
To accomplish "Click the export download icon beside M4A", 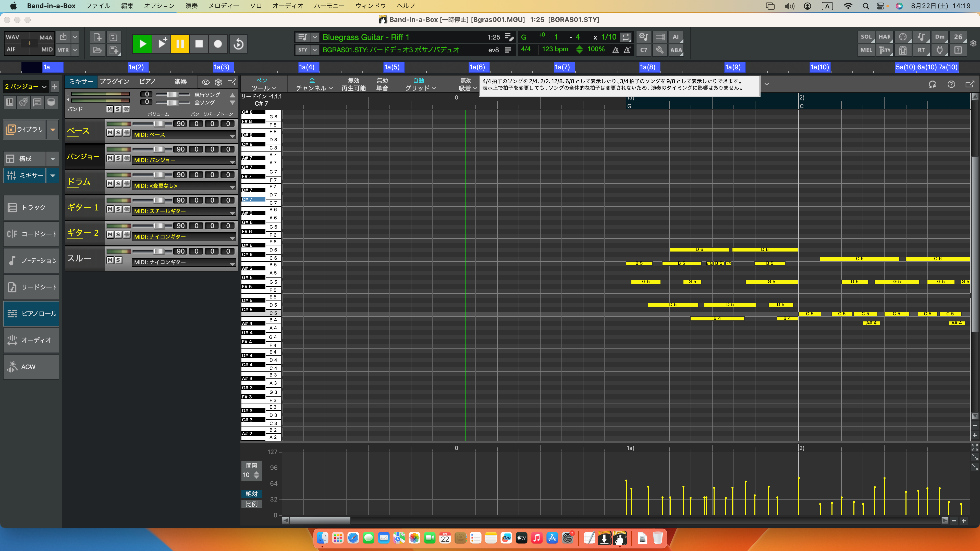I will (x=63, y=37).
